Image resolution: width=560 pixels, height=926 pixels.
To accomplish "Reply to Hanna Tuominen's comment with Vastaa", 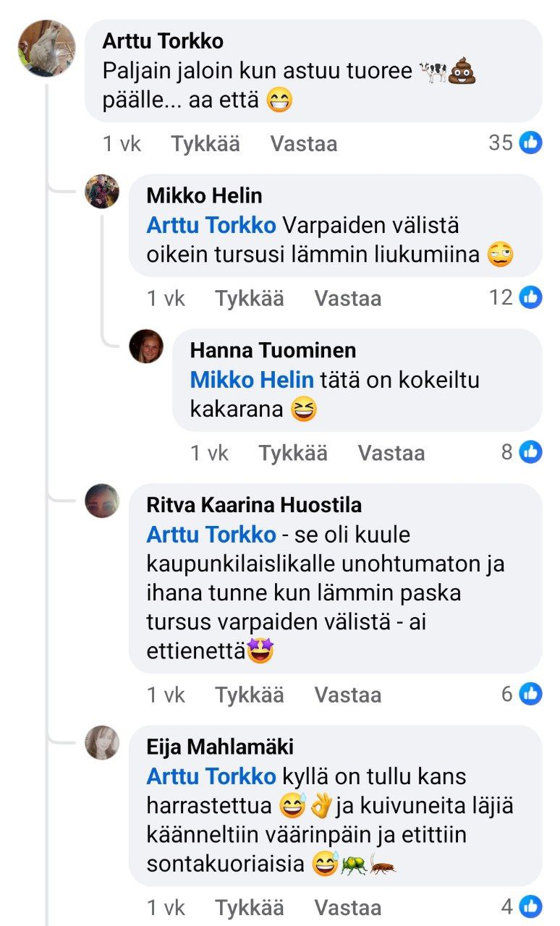I will click(x=391, y=453).
